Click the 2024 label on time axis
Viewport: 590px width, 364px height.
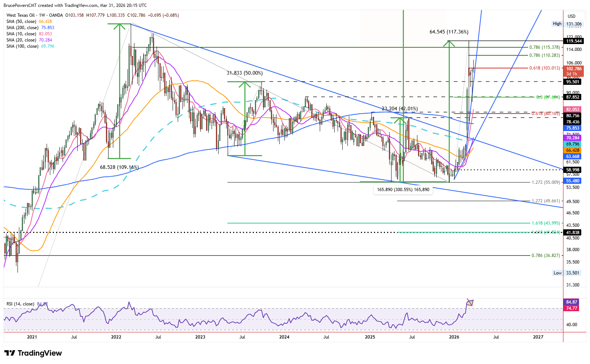(284, 337)
